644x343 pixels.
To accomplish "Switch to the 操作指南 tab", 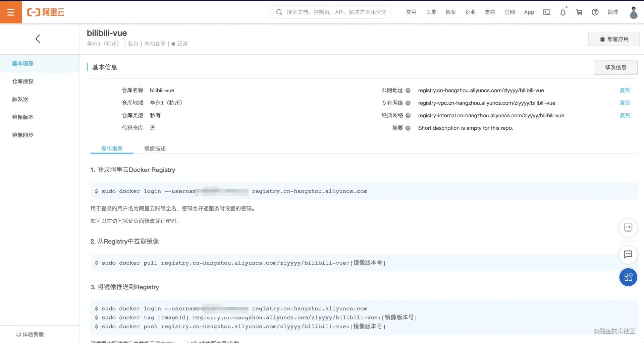I will (112, 148).
